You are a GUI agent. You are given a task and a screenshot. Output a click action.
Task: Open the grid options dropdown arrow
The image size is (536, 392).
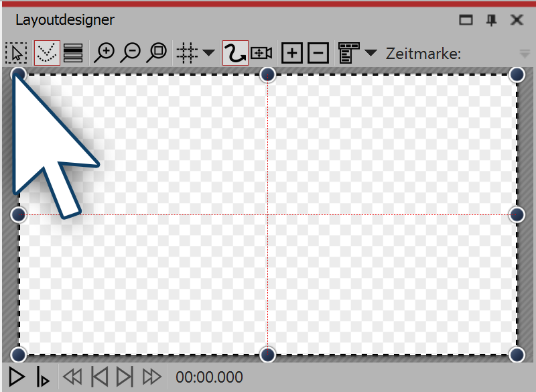point(208,52)
